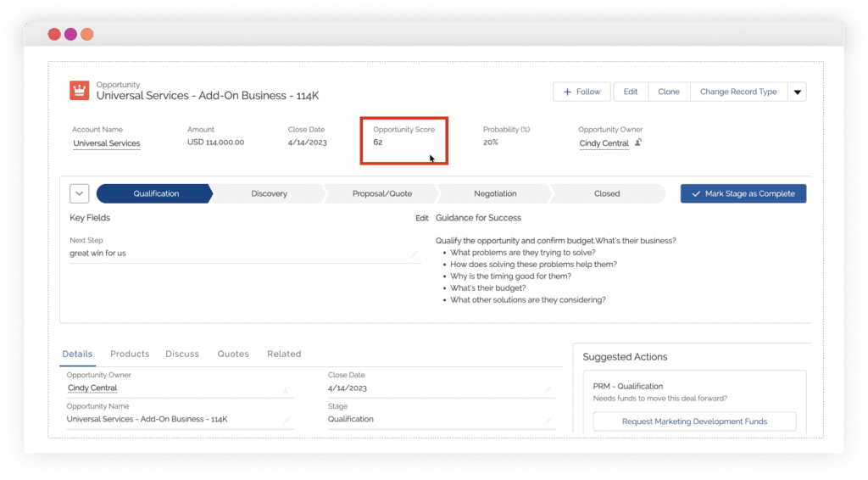Click the Next Step text 'great win for us'
The image size is (868, 480).
tap(98, 253)
